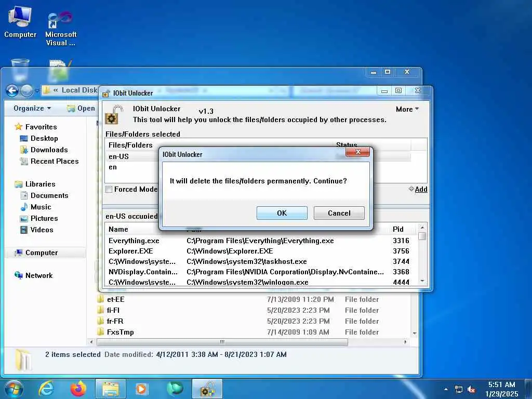This screenshot has width=532, height=399.
Task: Launch Internet Explorer from the taskbar
Action: (x=46, y=389)
